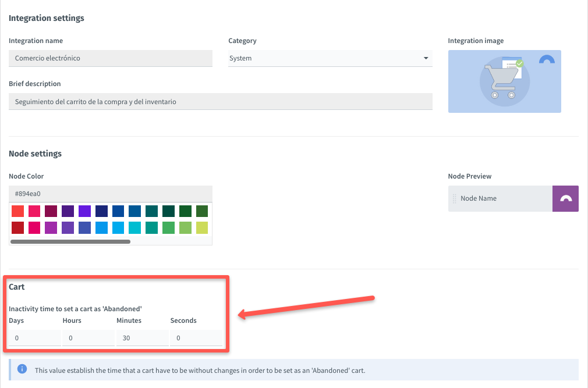Pick the dark purple swatch in top row
The height and width of the screenshot is (388, 588).
(x=68, y=211)
